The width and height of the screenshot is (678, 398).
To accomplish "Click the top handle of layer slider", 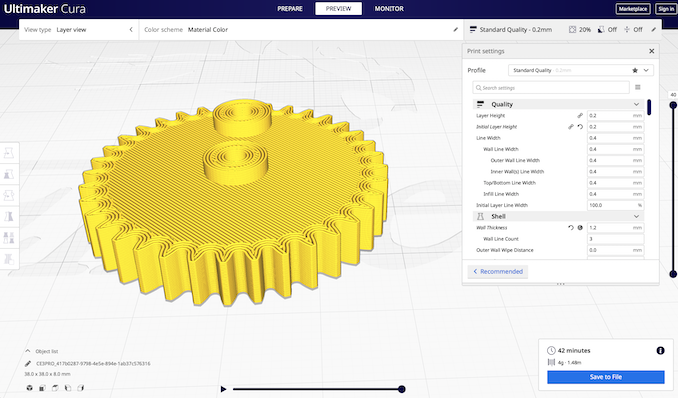I will (x=673, y=105).
